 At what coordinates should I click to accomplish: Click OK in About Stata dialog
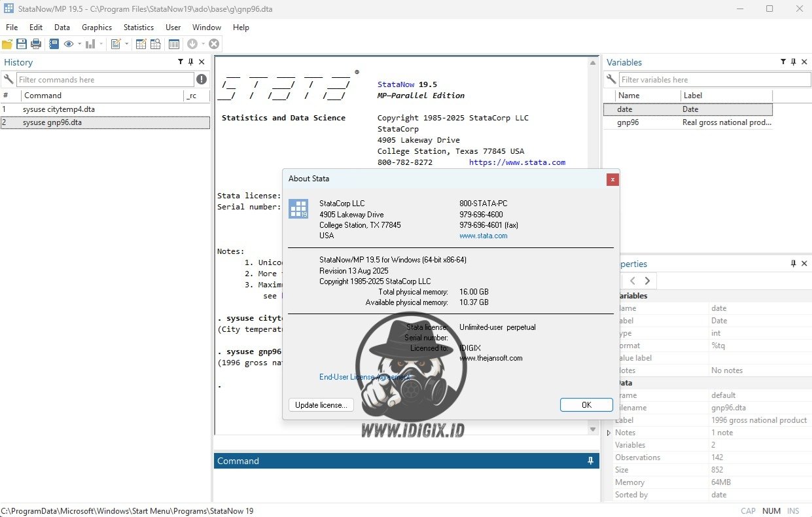pos(586,404)
